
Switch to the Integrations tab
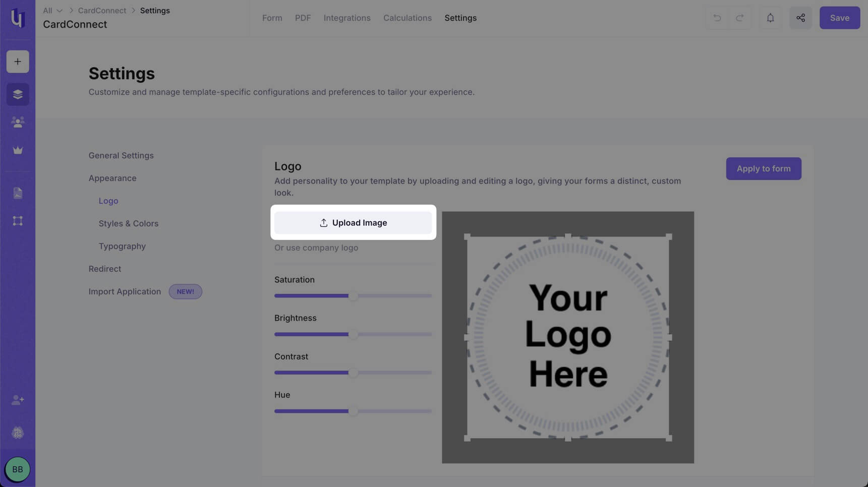347,18
